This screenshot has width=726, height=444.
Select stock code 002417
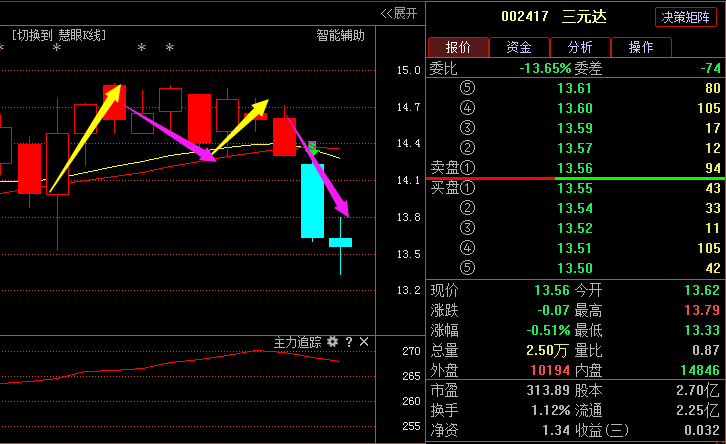click(525, 17)
